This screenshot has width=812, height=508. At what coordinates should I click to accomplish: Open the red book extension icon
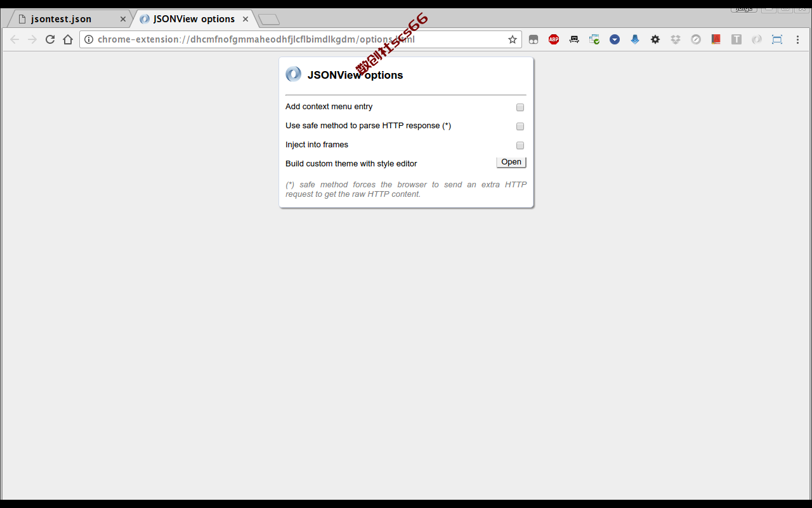pos(716,39)
